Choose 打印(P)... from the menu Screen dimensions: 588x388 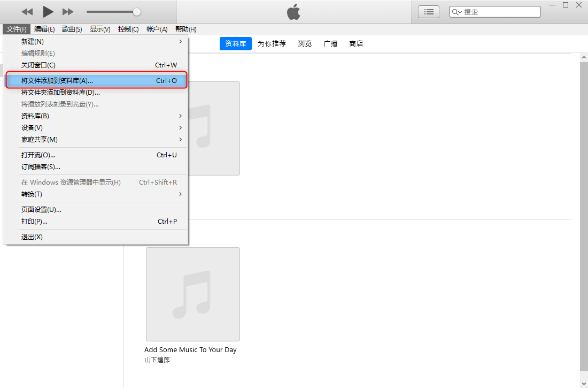pyautogui.click(x=96, y=222)
